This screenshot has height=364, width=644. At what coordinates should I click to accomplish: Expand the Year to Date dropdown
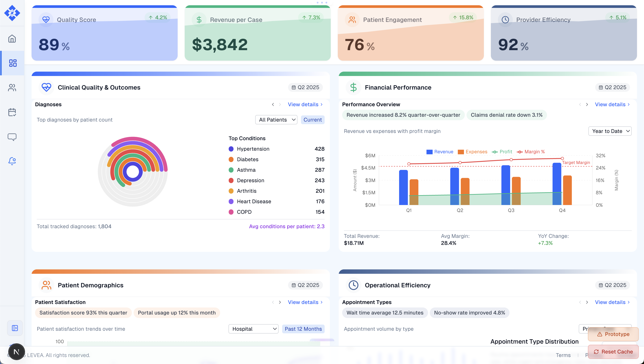click(x=610, y=131)
